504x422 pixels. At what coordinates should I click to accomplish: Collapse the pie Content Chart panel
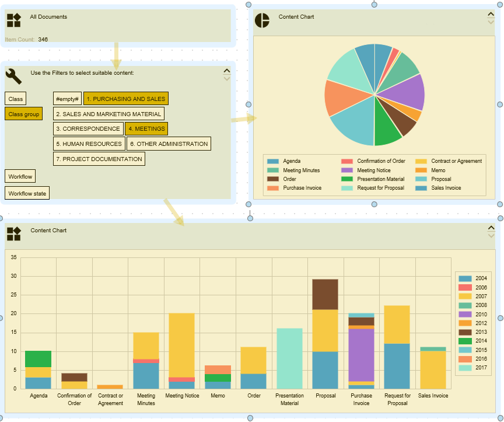491,15
